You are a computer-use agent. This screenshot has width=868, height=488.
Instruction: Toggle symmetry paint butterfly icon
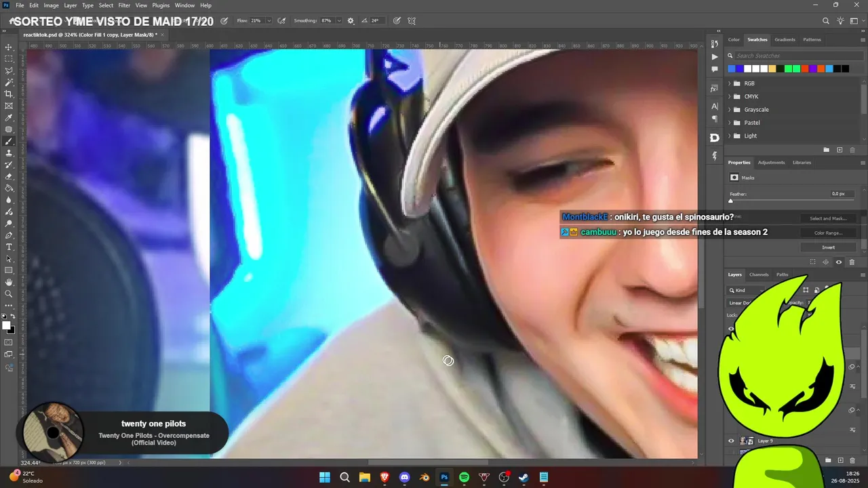tap(412, 21)
